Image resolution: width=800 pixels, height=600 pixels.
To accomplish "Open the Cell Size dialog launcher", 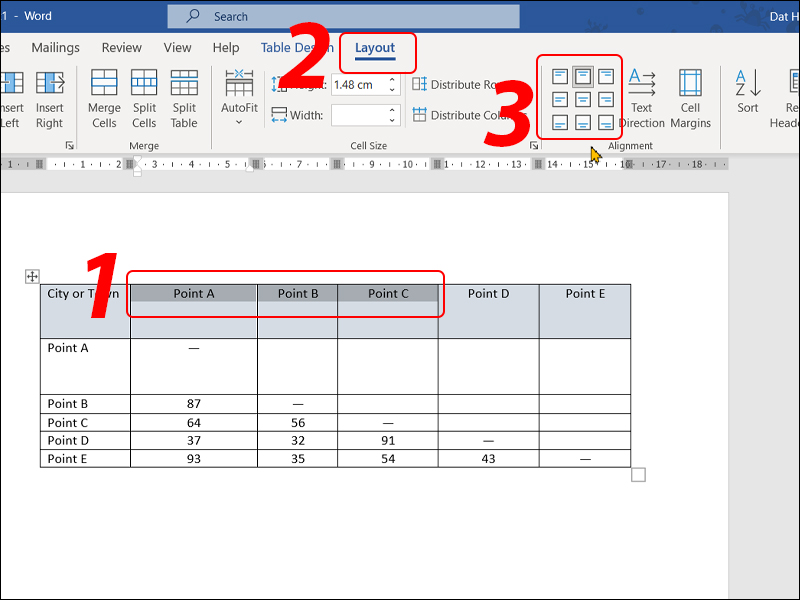I will pyautogui.click(x=534, y=146).
